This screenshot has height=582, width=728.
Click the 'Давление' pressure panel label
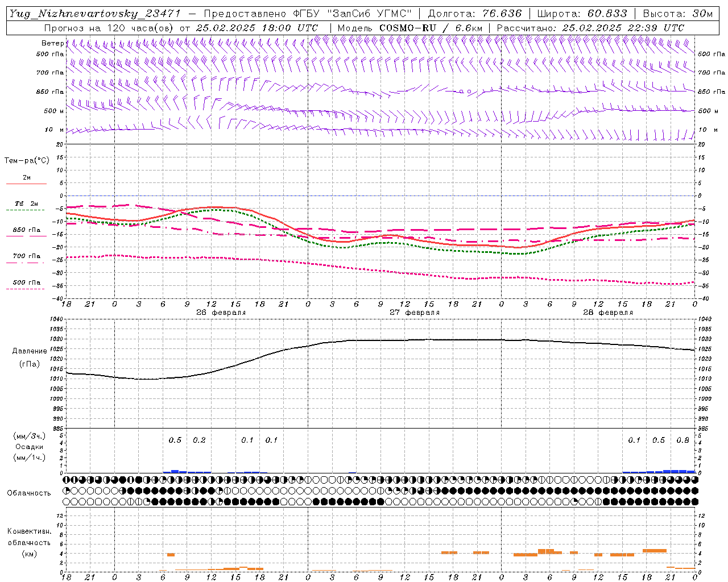[x=30, y=351]
